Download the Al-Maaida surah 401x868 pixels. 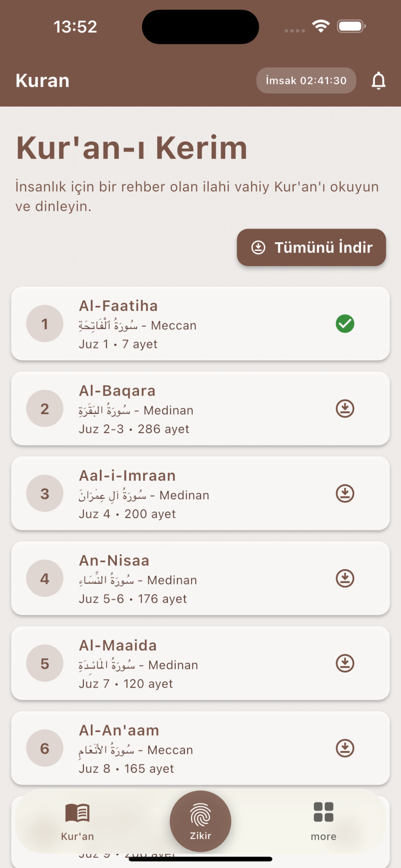pos(345,663)
